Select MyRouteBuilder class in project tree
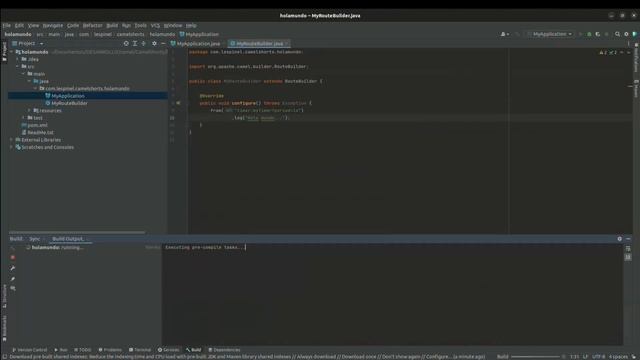The width and height of the screenshot is (640, 360). pos(69,103)
